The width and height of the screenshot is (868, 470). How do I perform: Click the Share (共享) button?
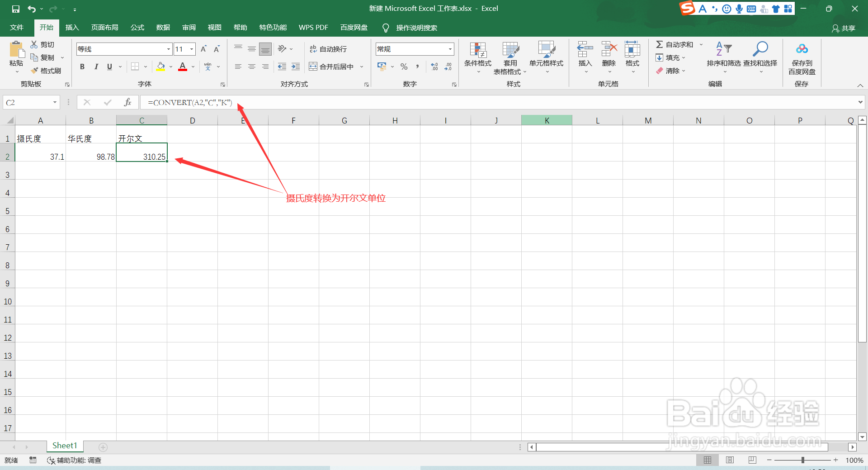844,28
